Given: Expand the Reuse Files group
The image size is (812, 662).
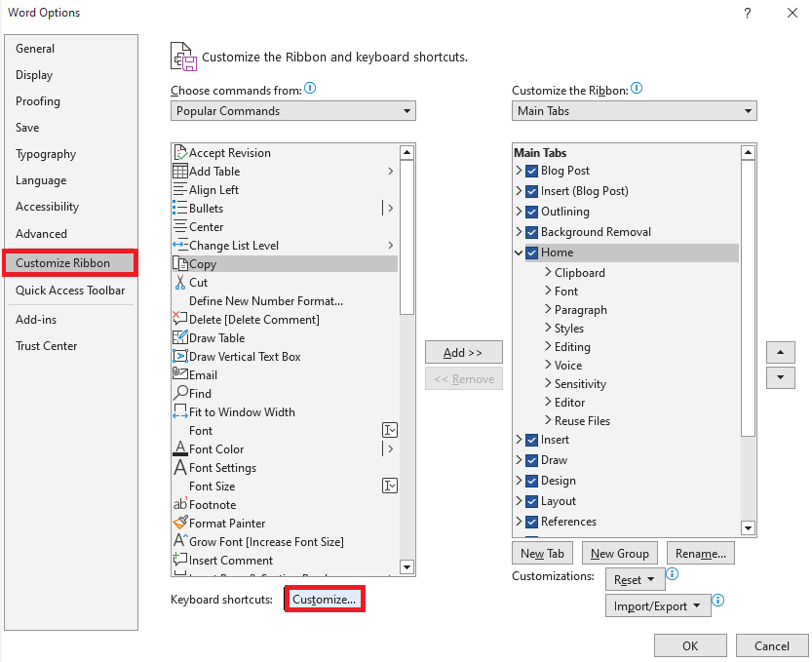Looking at the screenshot, I should pos(548,420).
